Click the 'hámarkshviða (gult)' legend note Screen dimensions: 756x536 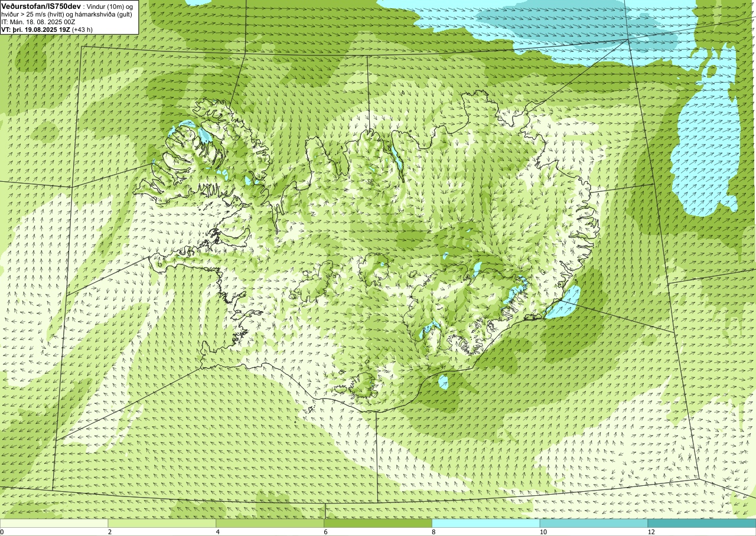click(x=103, y=14)
